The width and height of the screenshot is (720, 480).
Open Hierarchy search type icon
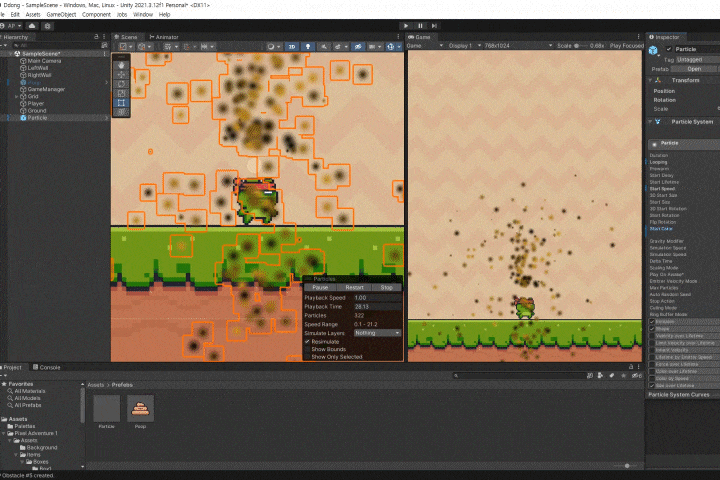pyautogui.click(x=104, y=45)
